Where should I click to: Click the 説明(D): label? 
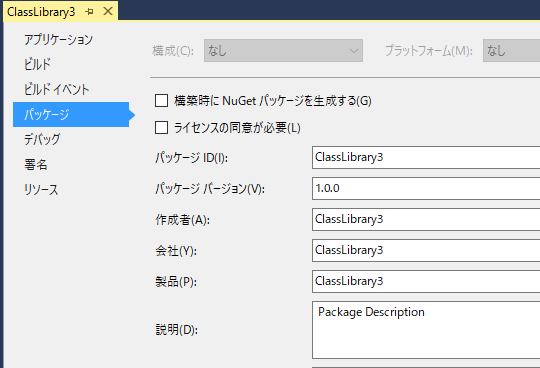click(x=176, y=330)
